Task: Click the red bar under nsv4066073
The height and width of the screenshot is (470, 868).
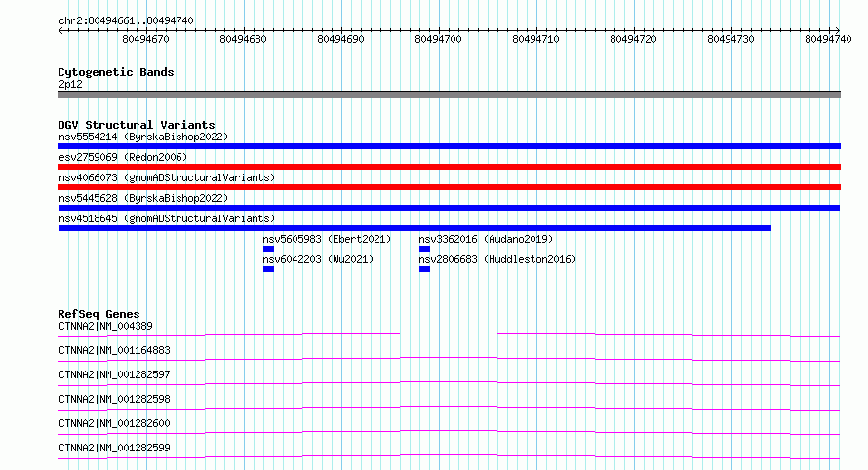Action: click(449, 187)
